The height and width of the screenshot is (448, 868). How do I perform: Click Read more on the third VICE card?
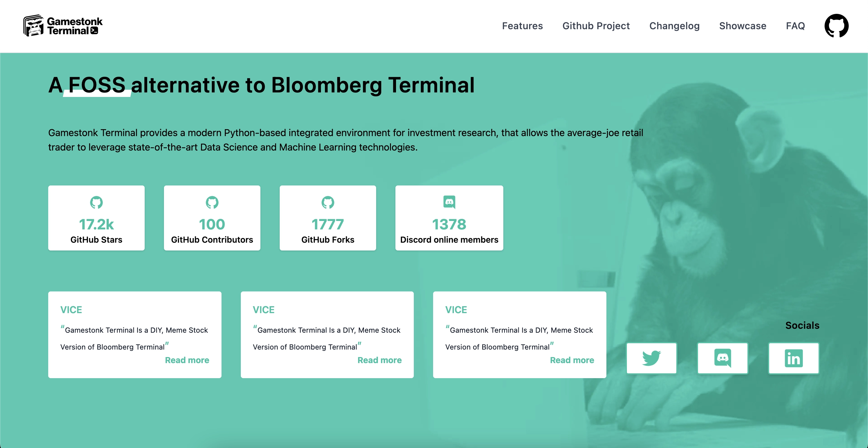pyautogui.click(x=572, y=360)
